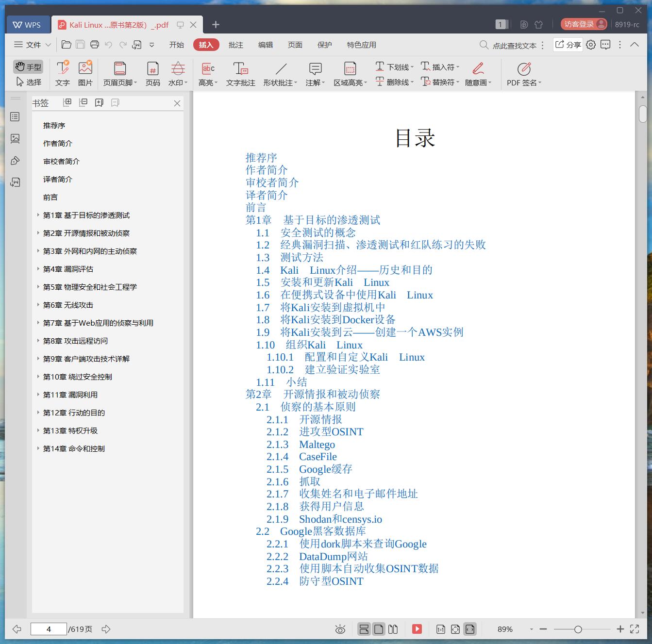Open header and footer (页眉页脚) options

click(x=120, y=73)
